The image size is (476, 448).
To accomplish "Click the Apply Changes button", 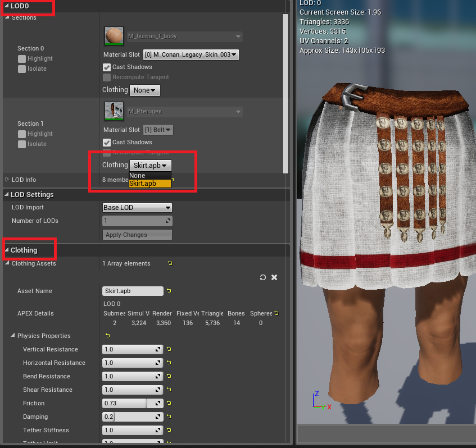I will (x=137, y=235).
